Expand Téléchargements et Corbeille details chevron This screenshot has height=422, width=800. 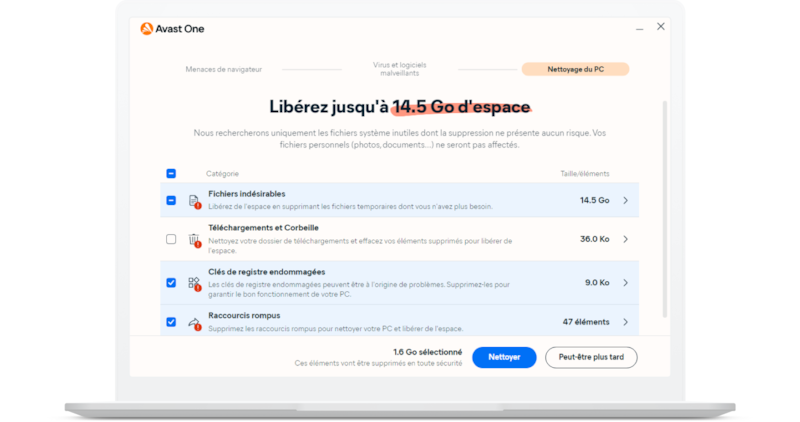[626, 239]
